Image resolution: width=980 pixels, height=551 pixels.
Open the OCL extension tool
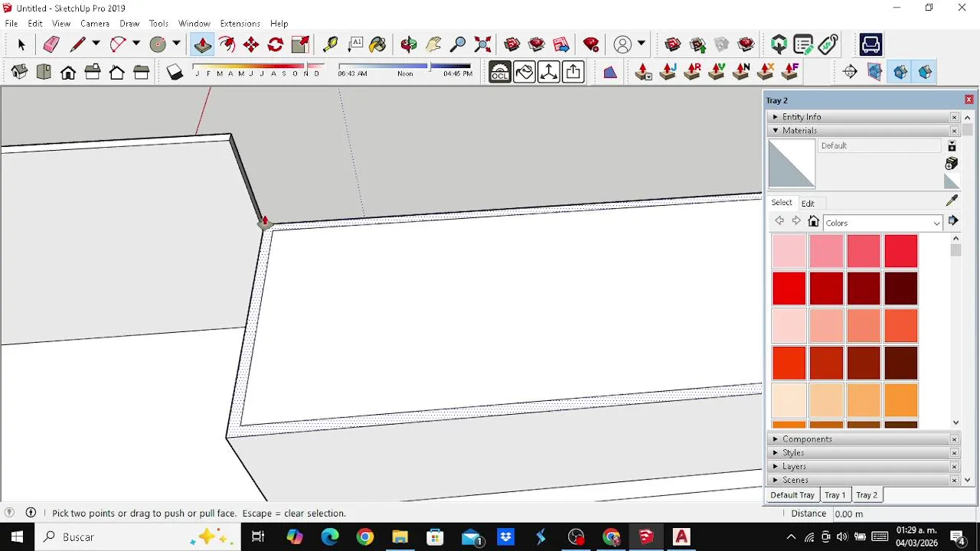(500, 72)
